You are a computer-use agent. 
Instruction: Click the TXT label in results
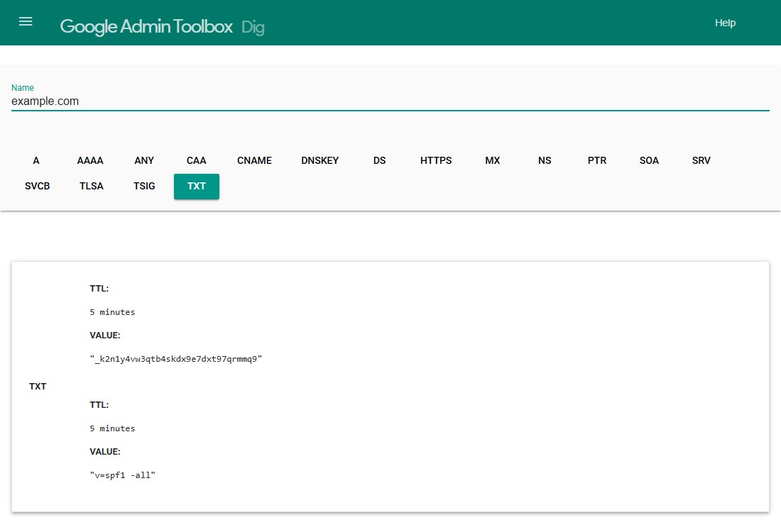(38, 387)
